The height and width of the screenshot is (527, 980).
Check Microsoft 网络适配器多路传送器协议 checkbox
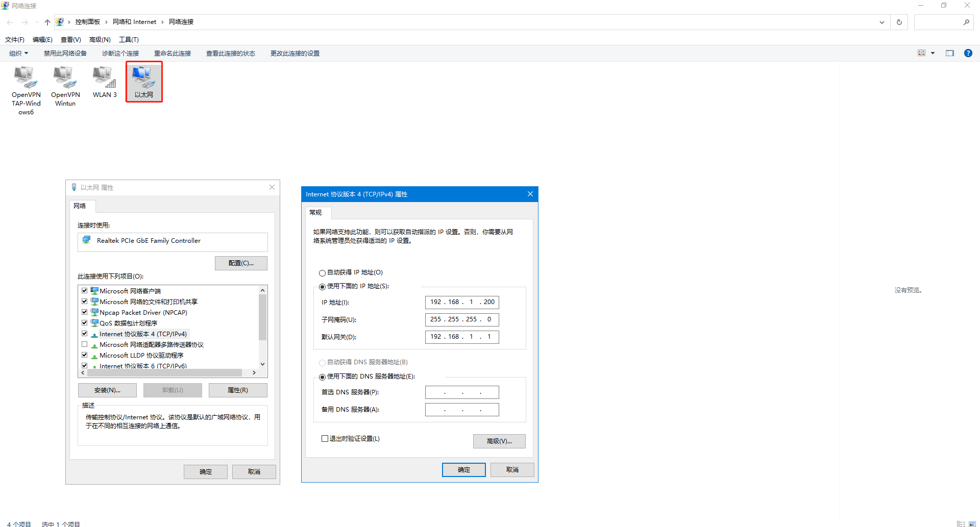tap(85, 344)
